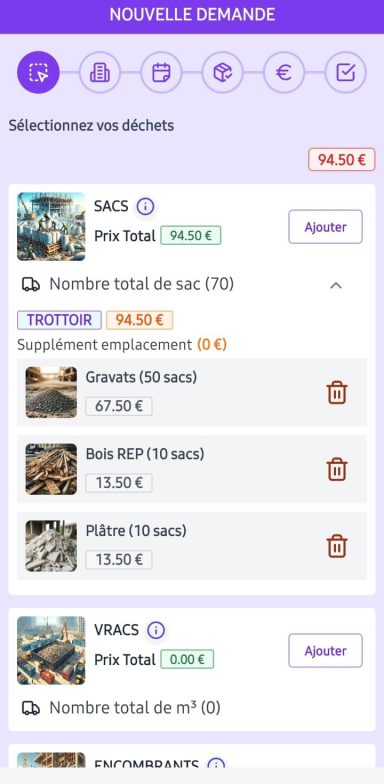Tap the red 94.50 € total badge
This screenshot has width=384, height=784.
point(342,160)
